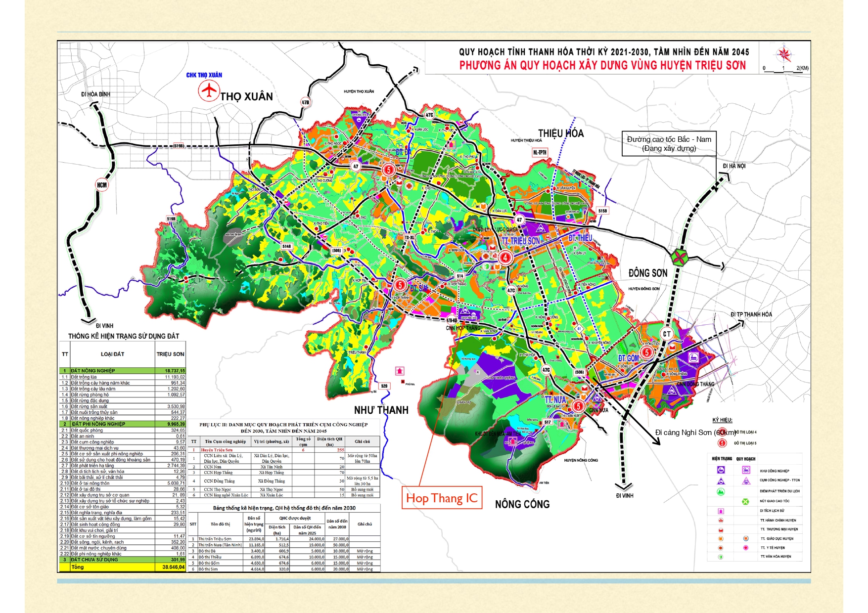
Task: Click the CT expressway marker circle
Action: coord(667,334)
